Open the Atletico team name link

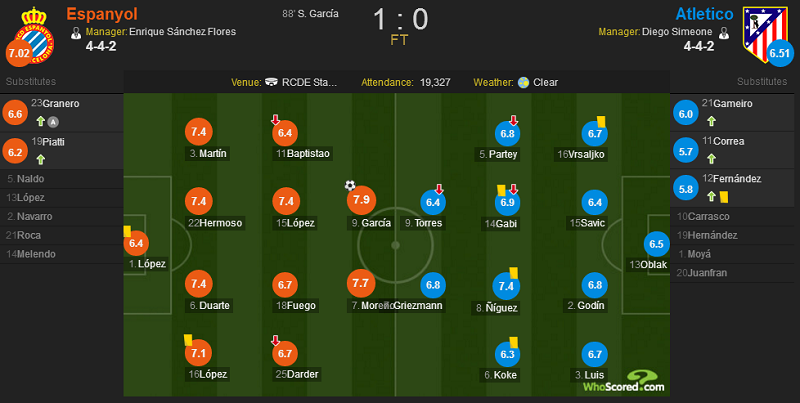[704, 14]
